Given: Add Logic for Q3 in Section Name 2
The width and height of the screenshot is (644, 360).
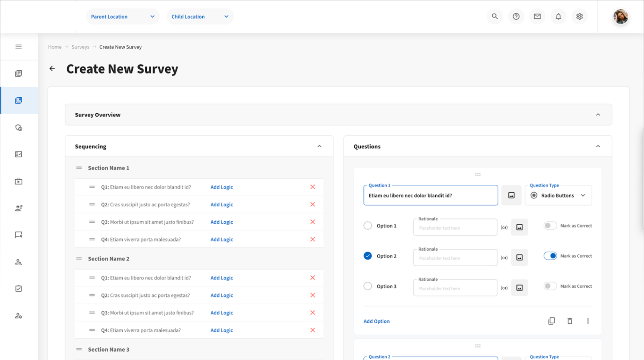Looking at the screenshot, I should pyautogui.click(x=221, y=313).
